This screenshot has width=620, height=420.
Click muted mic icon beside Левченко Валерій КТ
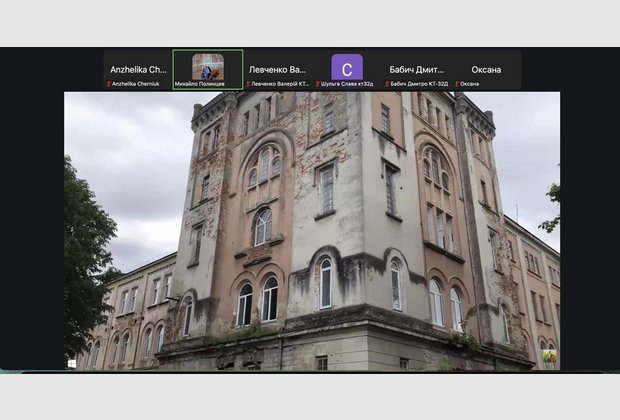[x=248, y=84]
